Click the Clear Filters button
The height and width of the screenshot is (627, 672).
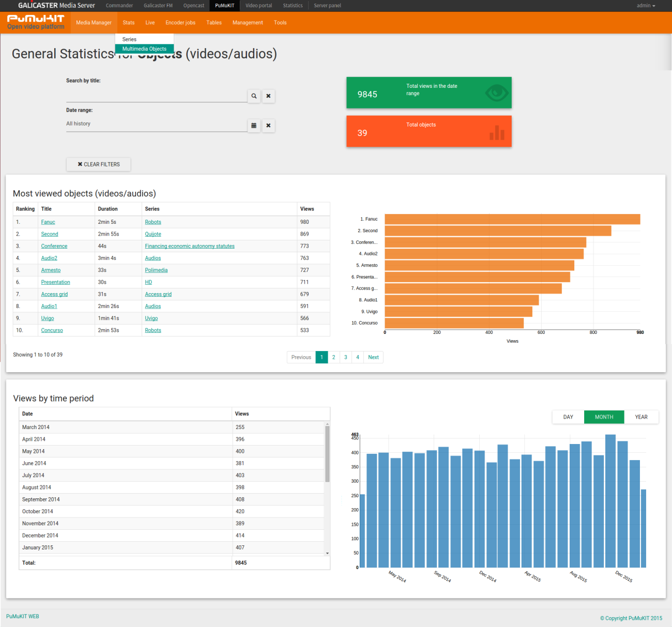click(99, 164)
